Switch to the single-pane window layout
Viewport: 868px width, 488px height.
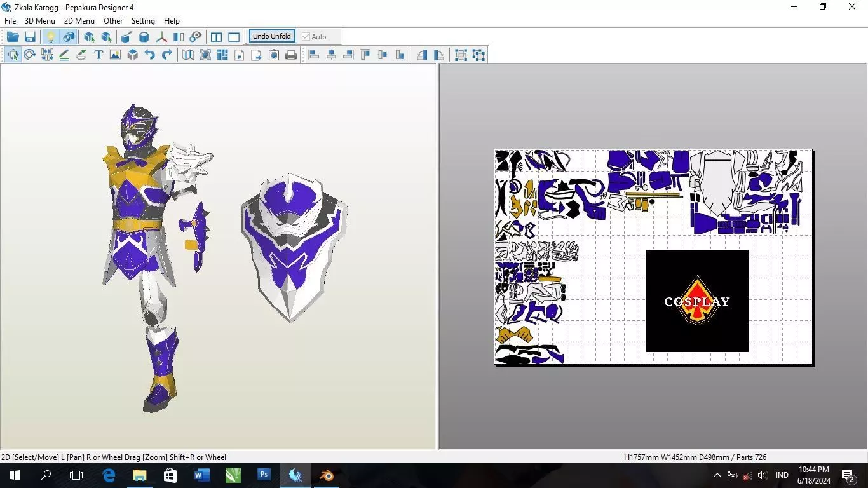[x=234, y=37]
